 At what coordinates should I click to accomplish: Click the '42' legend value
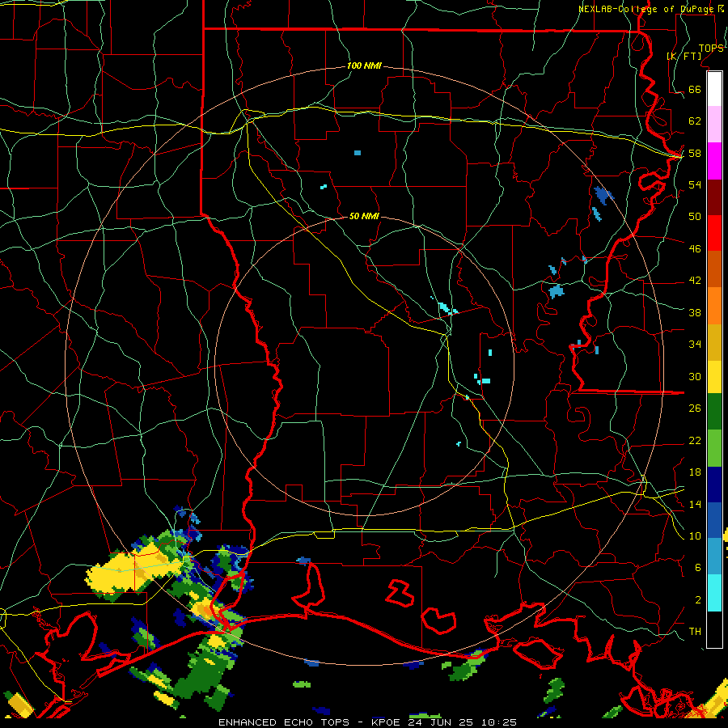click(x=695, y=281)
